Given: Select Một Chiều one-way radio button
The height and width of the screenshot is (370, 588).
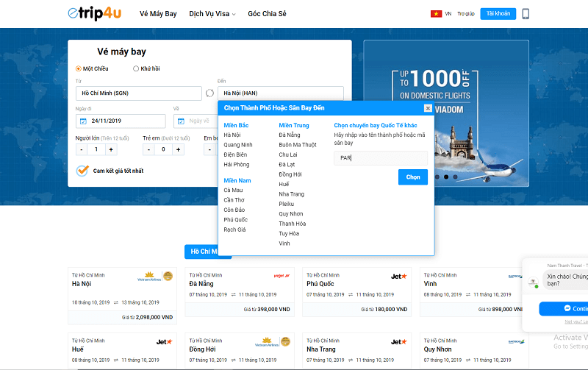Looking at the screenshot, I should pyautogui.click(x=79, y=68).
